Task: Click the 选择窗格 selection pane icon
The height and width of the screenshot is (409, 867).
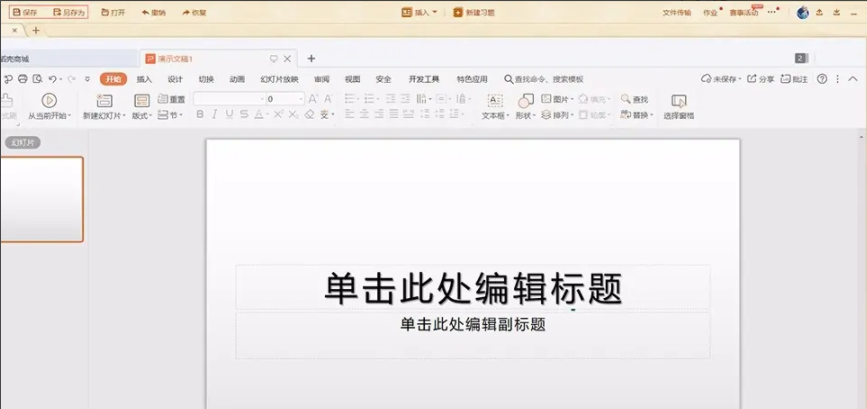Action: point(679,100)
